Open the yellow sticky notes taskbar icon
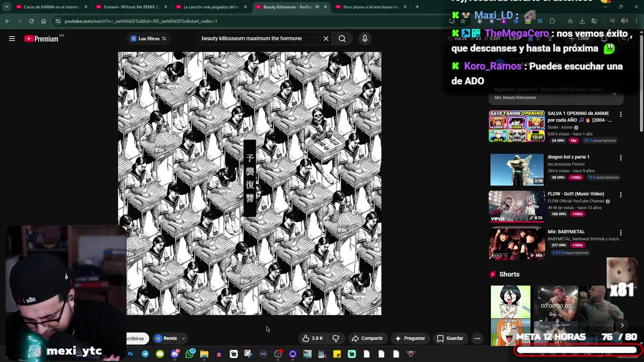644x362 pixels. 337,354
